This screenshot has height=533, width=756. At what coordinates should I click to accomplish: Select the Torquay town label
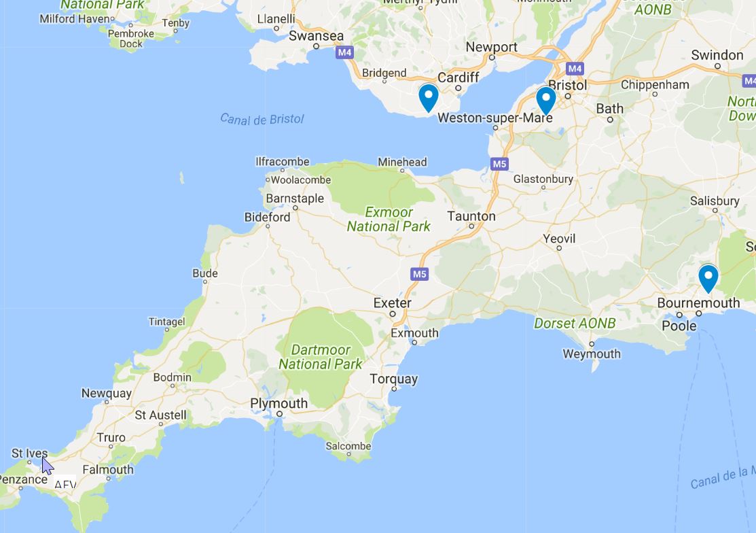pyautogui.click(x=393, y=379)
